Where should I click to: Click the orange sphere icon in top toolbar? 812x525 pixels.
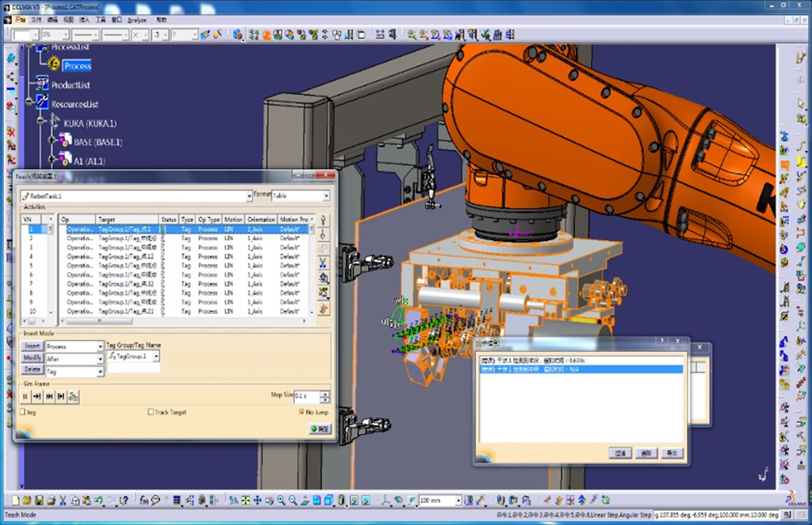pyautogui.click(x=266, y=35)
